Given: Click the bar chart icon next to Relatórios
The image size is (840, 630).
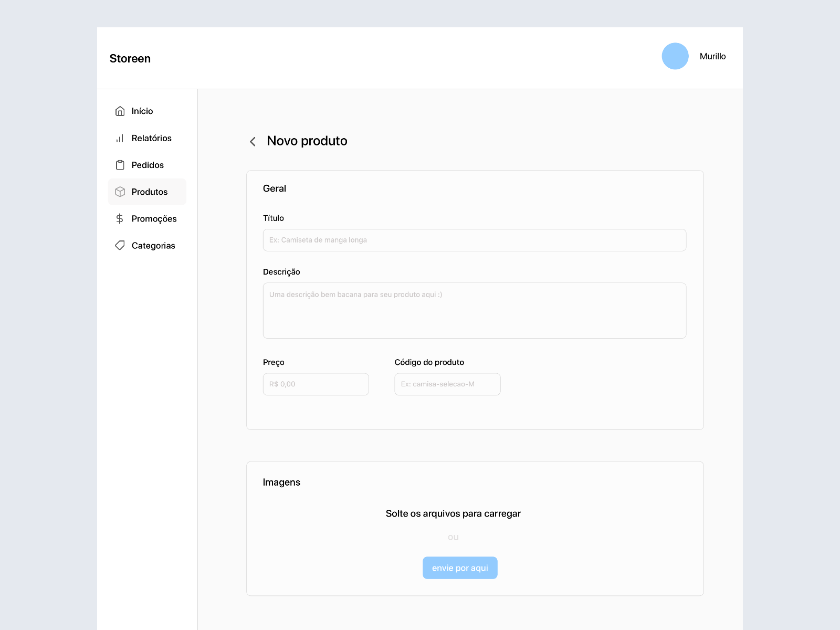Looking at the screenshot, I should 120,138.
